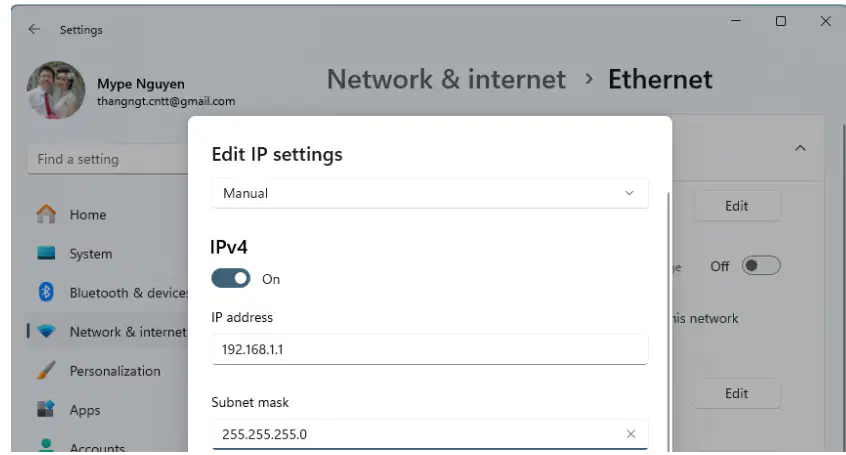This screenshot has width=846, height=455.
Task: Open Personalization via the paintbrush icon
Action: click(46, 370)
